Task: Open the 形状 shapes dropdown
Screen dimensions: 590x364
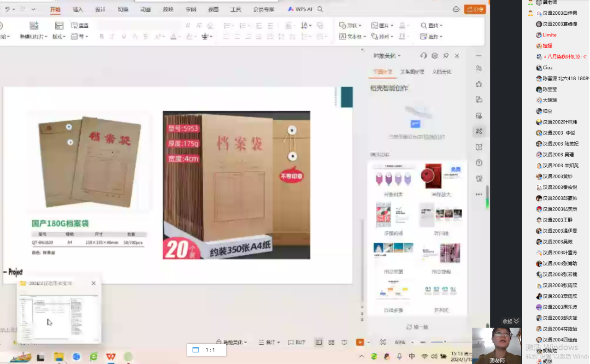Action: coord(350,25)
